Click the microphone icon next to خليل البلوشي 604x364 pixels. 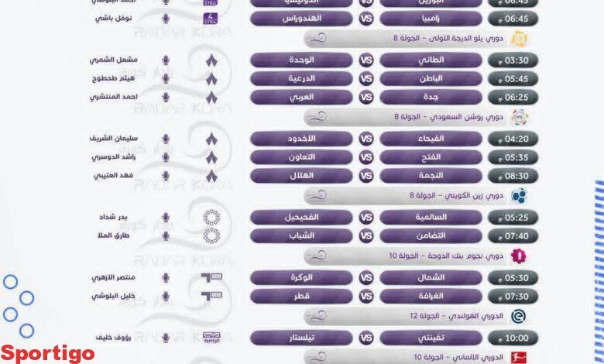click(165, 297)
